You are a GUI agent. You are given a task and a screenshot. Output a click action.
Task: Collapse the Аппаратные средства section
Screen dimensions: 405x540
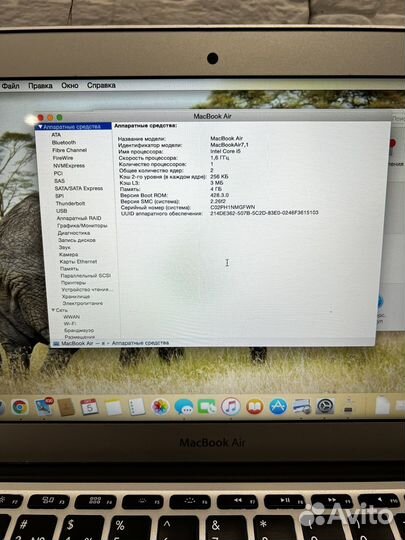pyautogui.click(x=40, y=127)
